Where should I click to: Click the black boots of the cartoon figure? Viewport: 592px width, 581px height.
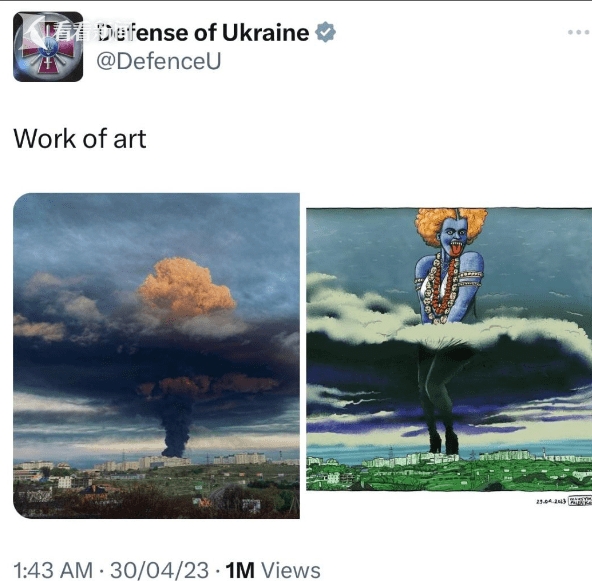[444, 442]
